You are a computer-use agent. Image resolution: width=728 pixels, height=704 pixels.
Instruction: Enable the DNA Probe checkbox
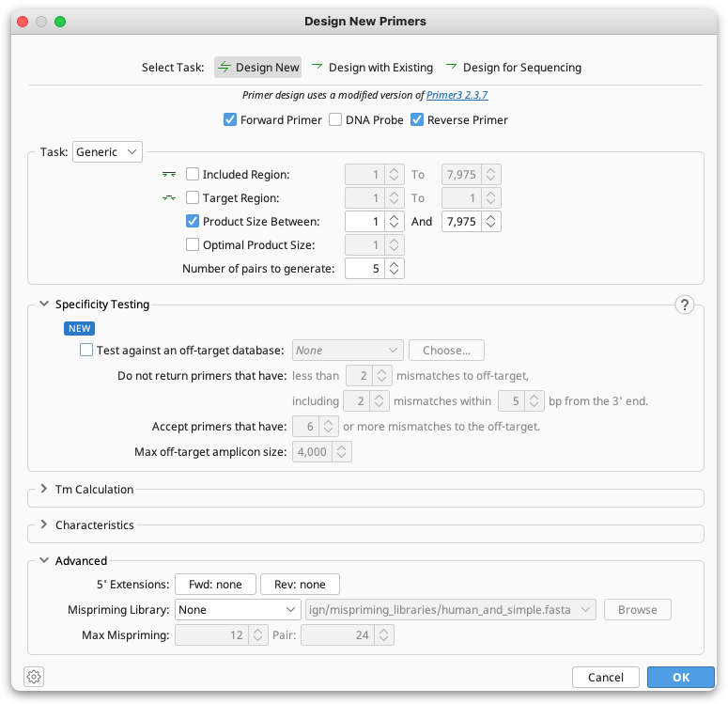(335, 120)
